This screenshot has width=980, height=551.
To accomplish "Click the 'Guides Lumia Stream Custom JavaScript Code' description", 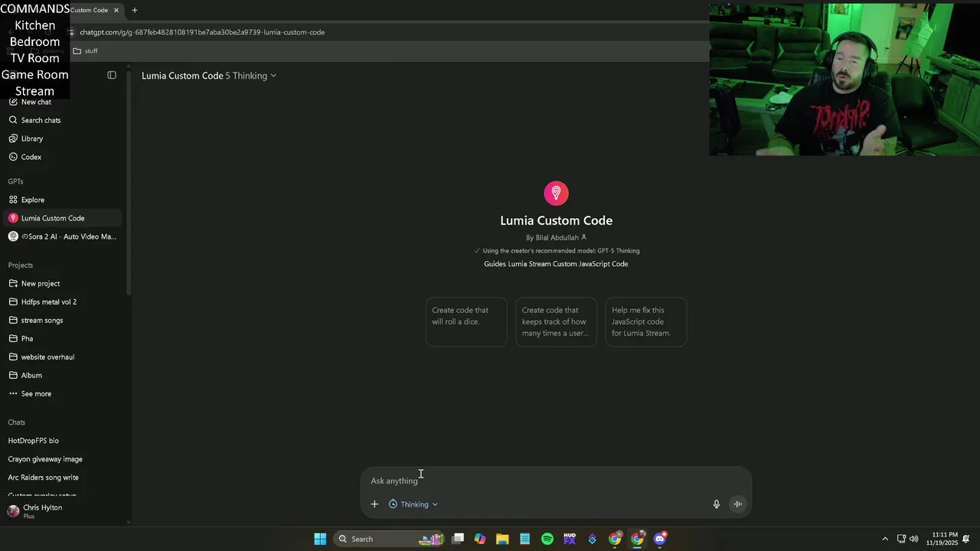I will pos(556,264).
